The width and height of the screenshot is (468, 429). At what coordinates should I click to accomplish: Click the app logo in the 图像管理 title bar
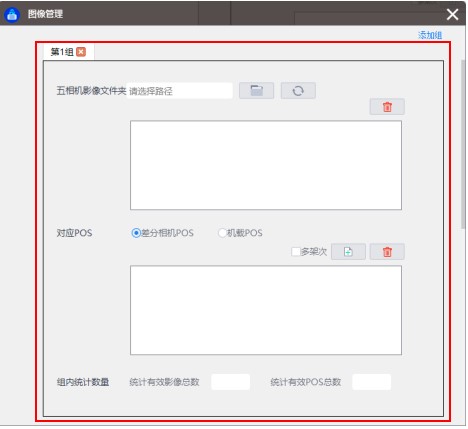(12, 14)
